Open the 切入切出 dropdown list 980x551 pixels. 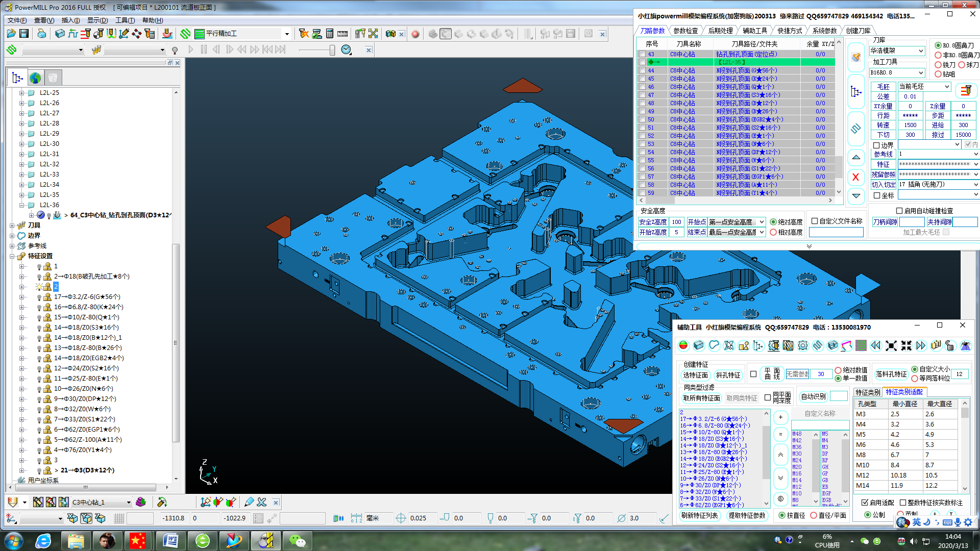click(x=975, y=185)
